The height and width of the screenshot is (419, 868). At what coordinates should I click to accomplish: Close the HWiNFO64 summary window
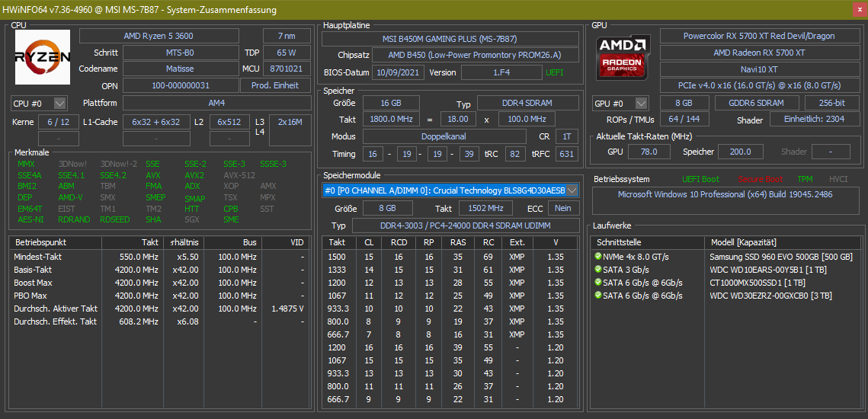(x=859, y=9)
